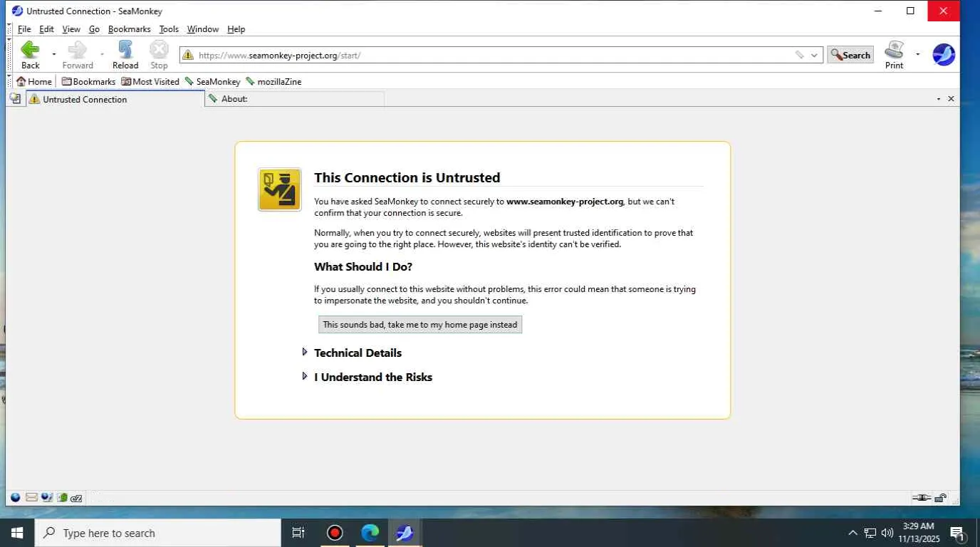
Task: Click the Stop loading button
Action: tap(159, 54)
